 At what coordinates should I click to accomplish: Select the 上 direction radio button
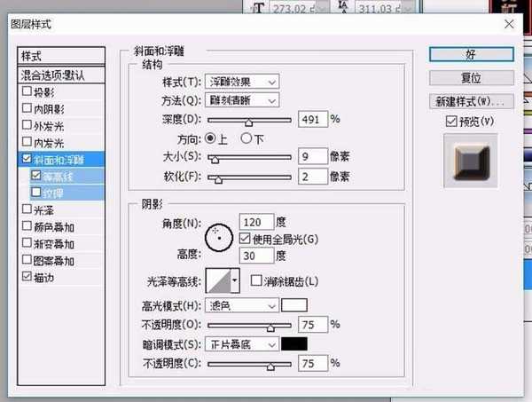pos(210,138)
